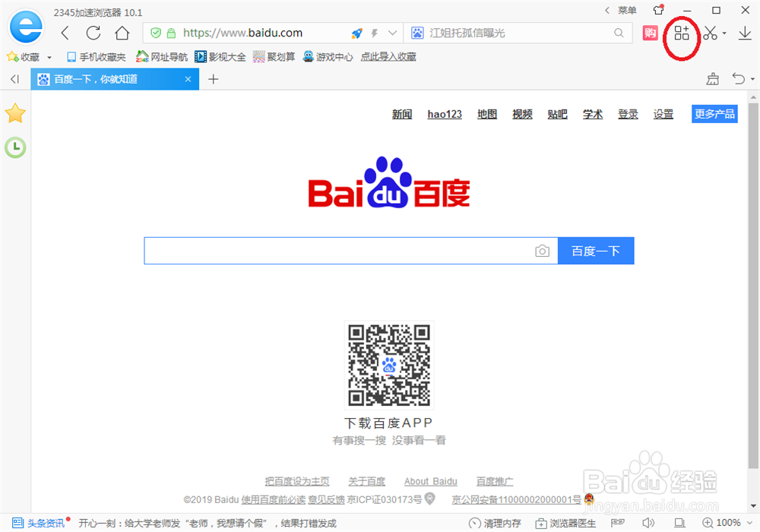Screen dimensions: 760x532
Task: Click the 更多产品 button
Action: pos(714,114)
